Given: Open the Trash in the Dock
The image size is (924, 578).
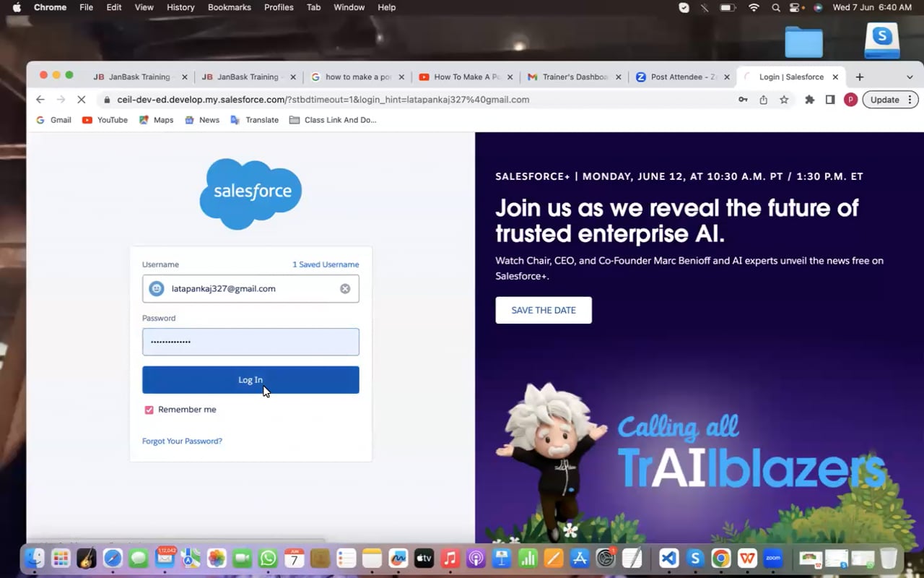Looking at the screenshot, I should coord(889,558).
